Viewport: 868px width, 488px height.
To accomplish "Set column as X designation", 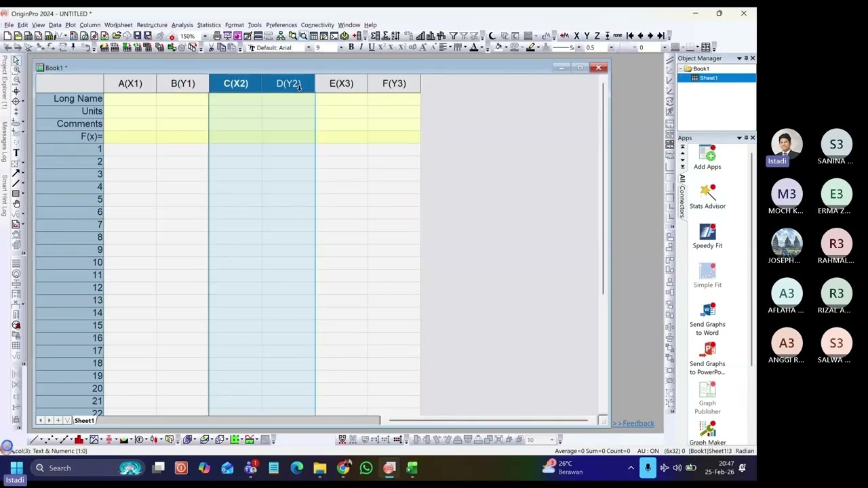I will [x=576, y=35].
